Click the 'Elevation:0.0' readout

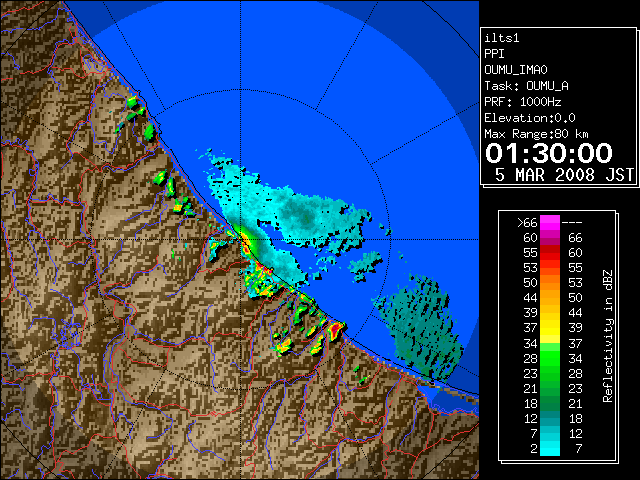(x=530, y=118)
